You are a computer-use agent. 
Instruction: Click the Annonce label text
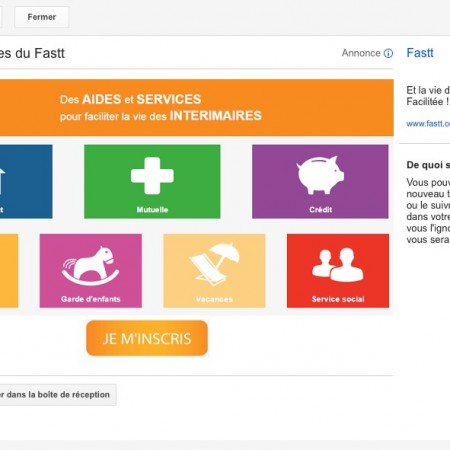coord(361,53)
